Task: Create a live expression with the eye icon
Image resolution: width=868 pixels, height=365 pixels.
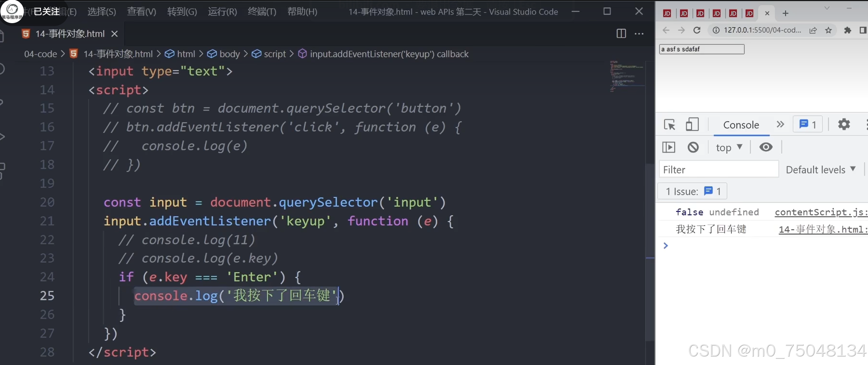Action: coord(766,147)
